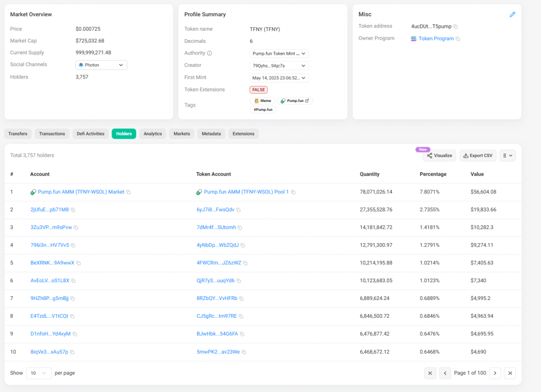
Task: Expand the Creator address dropdown
Action: click(x=279, y=66)
